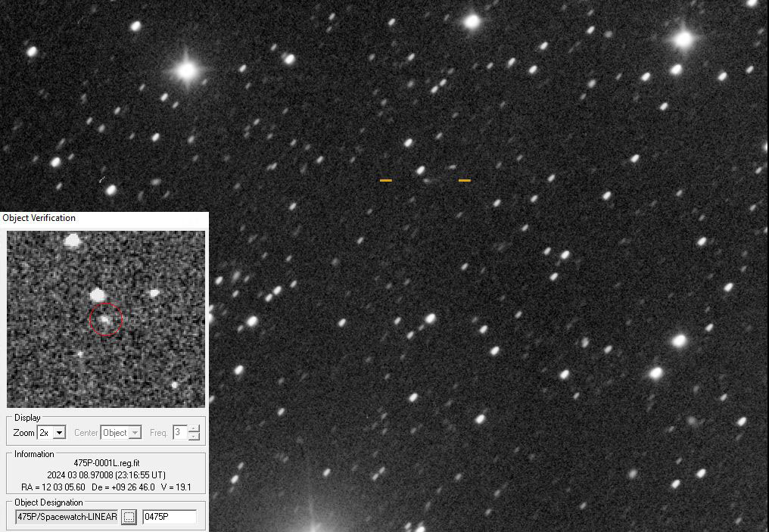Viewport: 769px width, 532px height.
Task: Click the object browse button beside the designation
Action: (129, 517)
